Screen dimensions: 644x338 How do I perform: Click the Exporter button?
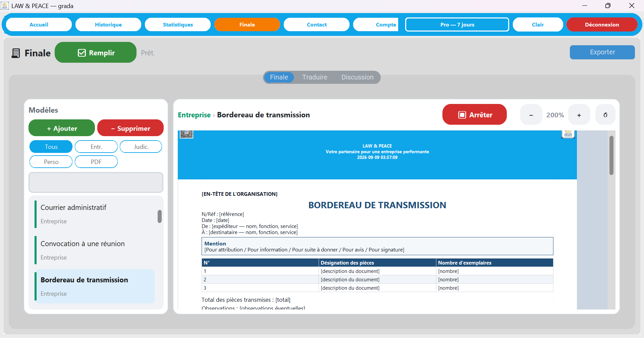pyautogui.click(x=602, y=52)
